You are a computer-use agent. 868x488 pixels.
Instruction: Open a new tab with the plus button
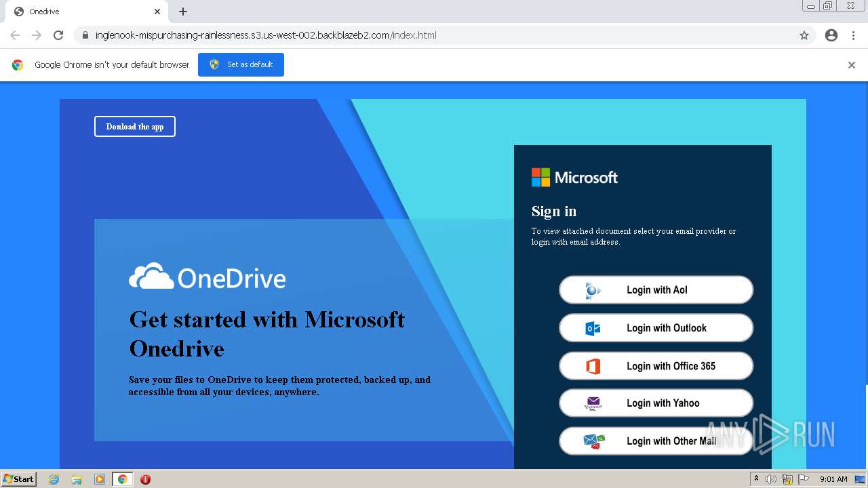tap(183, 12)
